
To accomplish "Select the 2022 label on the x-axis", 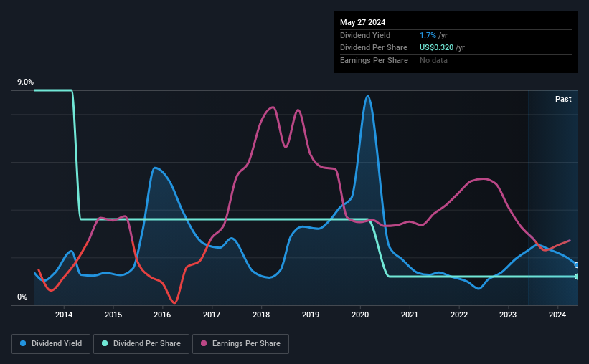I will (459, 315).
